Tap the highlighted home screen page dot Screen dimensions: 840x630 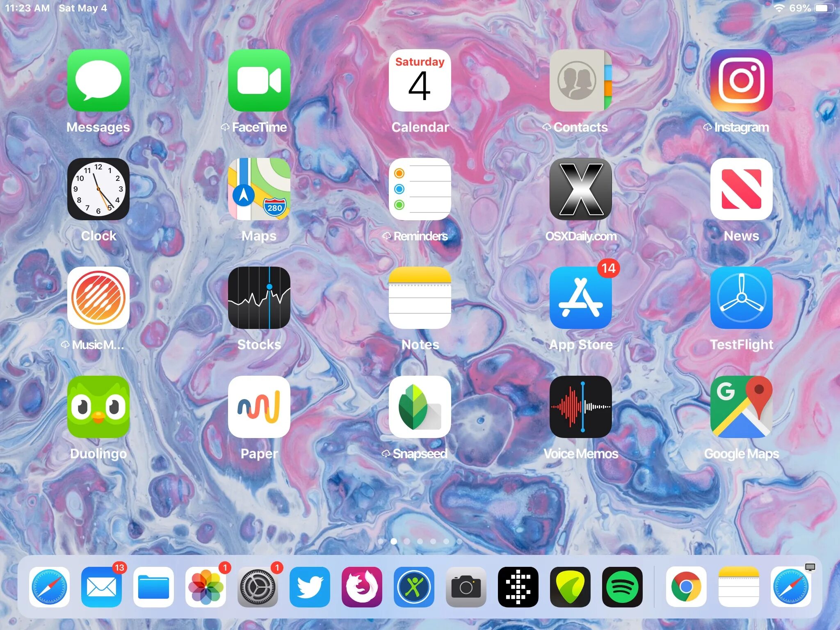[394, 541]
